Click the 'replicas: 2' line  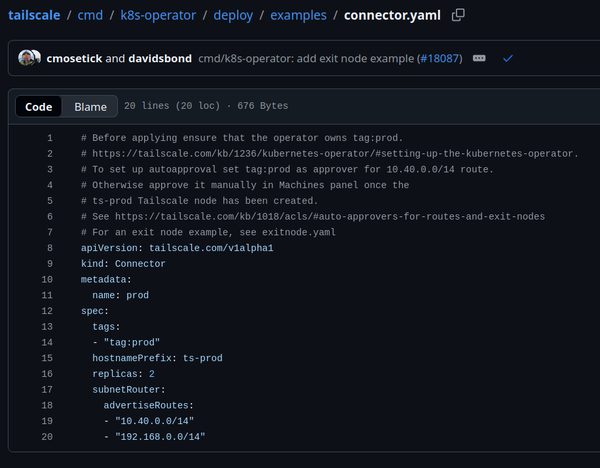pos(123,373)
